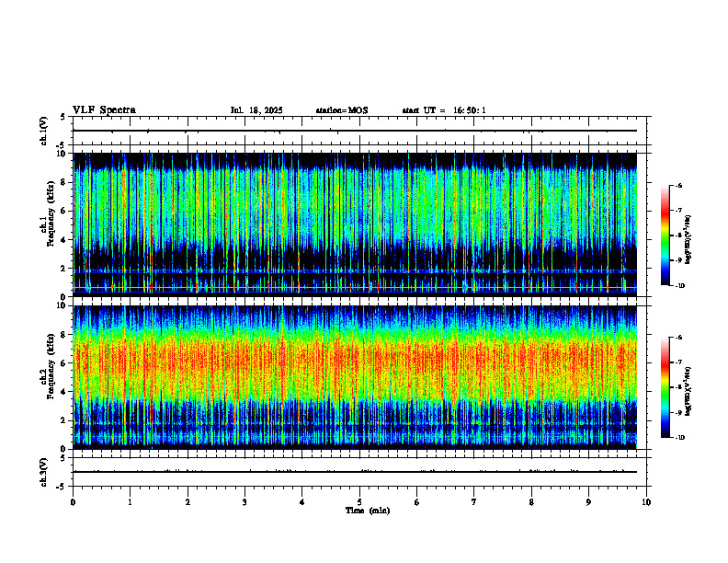Click the ch.1 frequency tick "8"
Screen dimensions: 728x563
[x=64, y=182]
